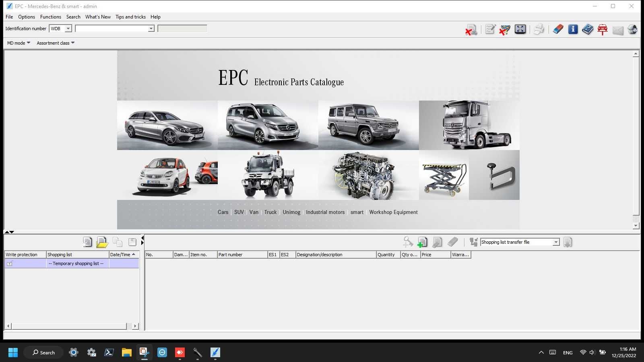
Task: Click the save shopping list diskette icon
Action: tap(132, 242)
